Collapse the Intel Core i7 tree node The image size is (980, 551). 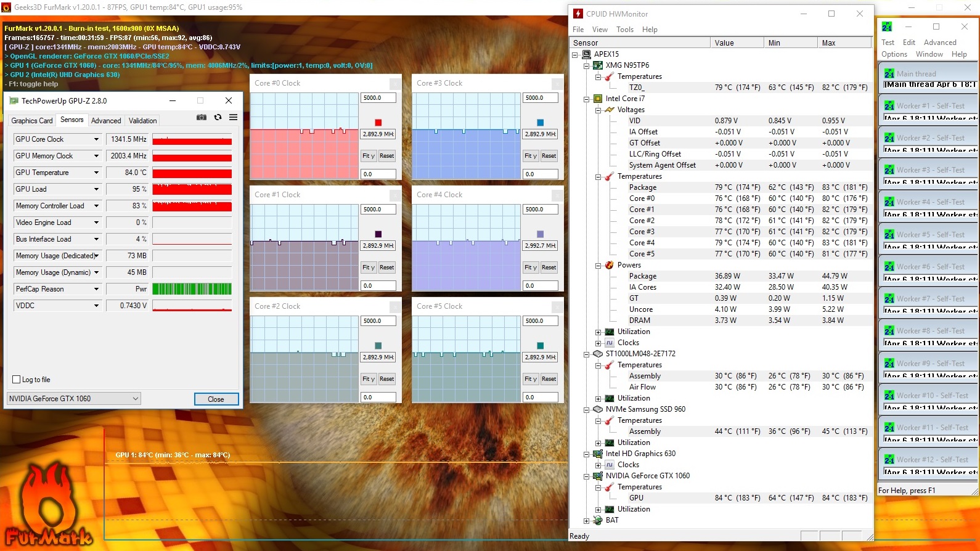(587, 99)
